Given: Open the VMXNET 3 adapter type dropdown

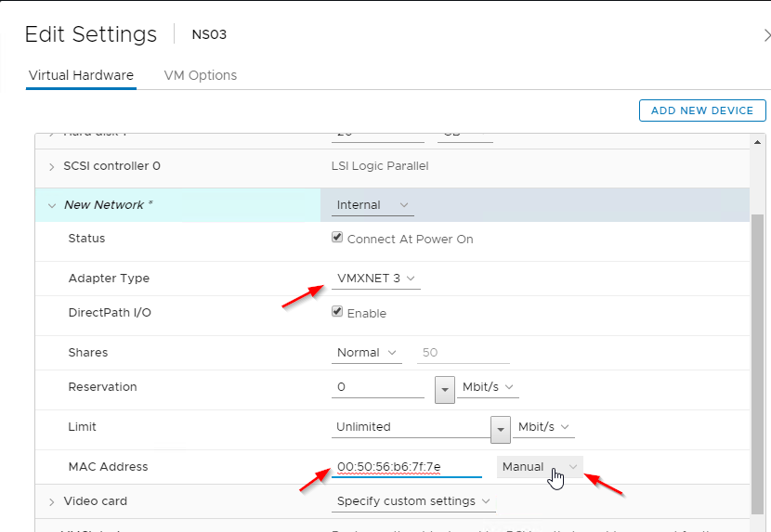Looking at the screenshot, I should 375,279.
